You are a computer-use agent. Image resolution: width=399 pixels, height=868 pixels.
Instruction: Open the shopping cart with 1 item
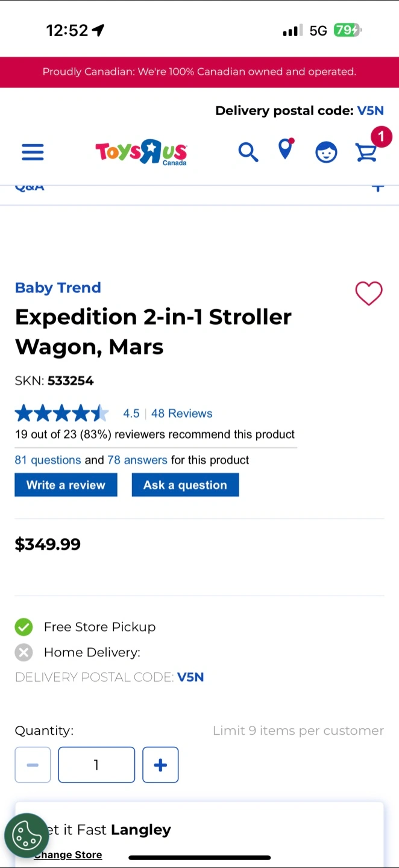[367, 151]
